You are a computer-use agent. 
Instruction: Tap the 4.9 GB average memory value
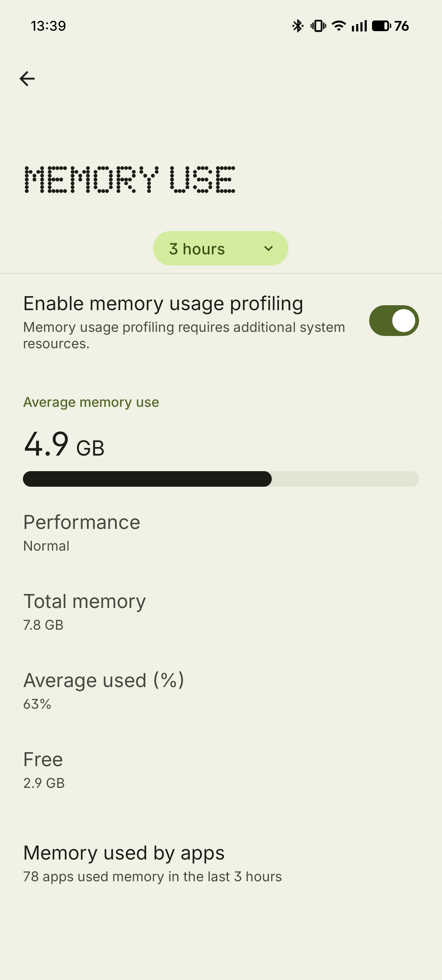pos(64,445)
